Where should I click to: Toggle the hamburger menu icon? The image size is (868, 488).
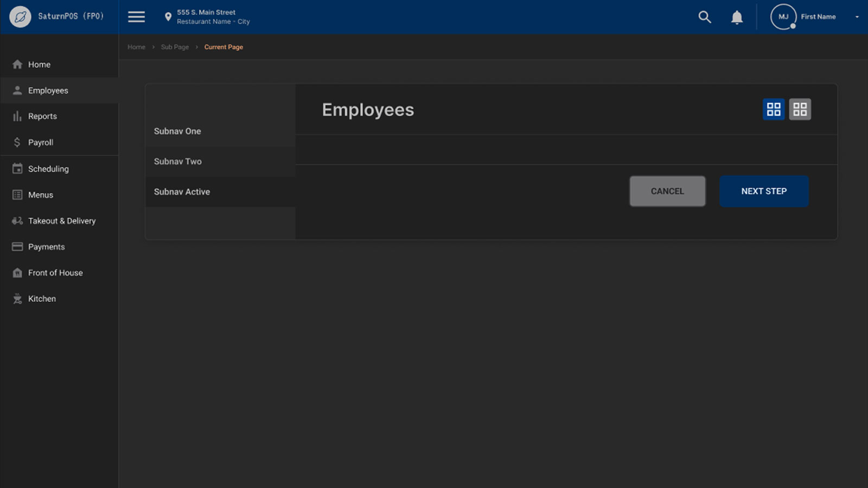click(x=136, y=17)
